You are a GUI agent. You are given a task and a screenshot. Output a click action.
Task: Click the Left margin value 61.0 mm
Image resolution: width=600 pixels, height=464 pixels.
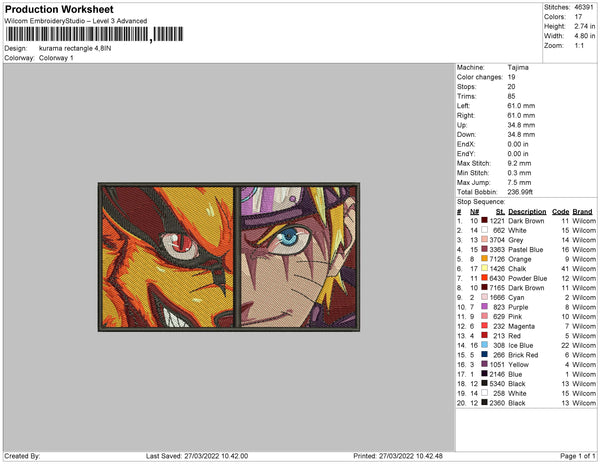pyautogui.click(x=521, y=106)
